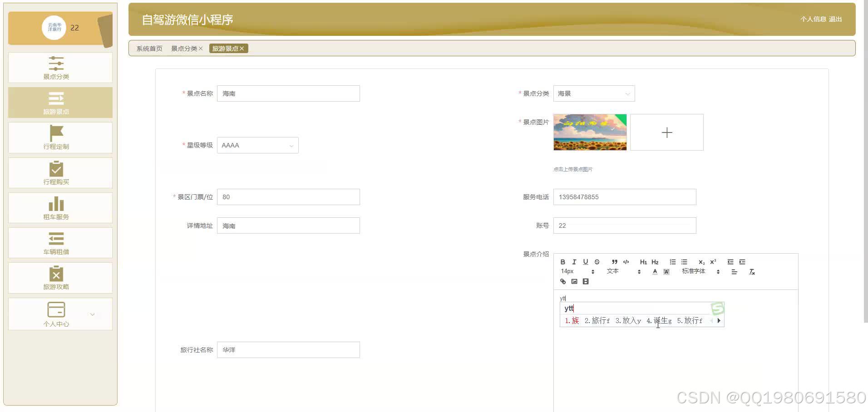Apply italic formatting in 景点介绍 editor
Image resolution: width=868 pixels, height=412 pixels.
coord(574,262)
